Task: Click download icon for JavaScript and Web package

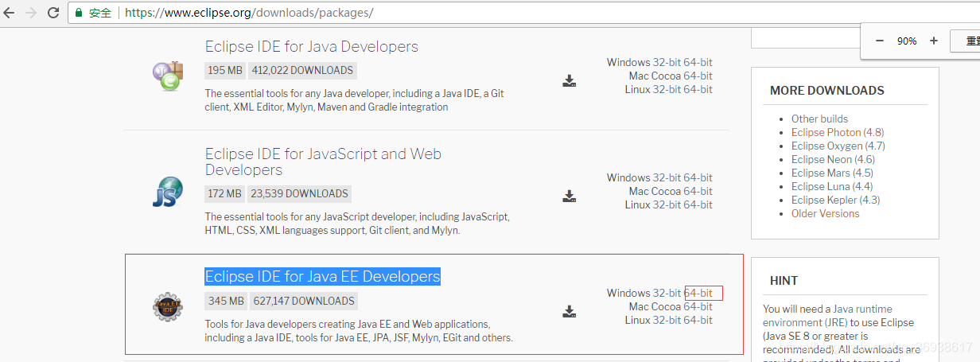Action: [x=570, y=196]
